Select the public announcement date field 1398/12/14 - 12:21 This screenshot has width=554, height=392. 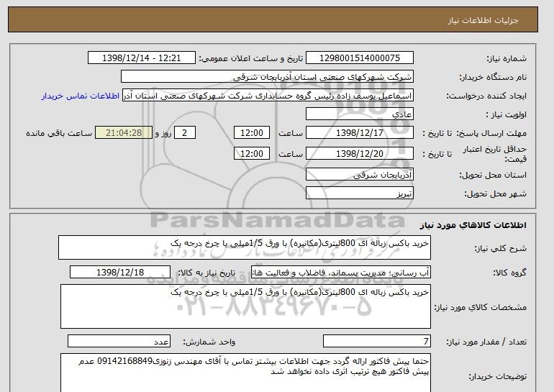pyautogui.click(x=141, y=58)
